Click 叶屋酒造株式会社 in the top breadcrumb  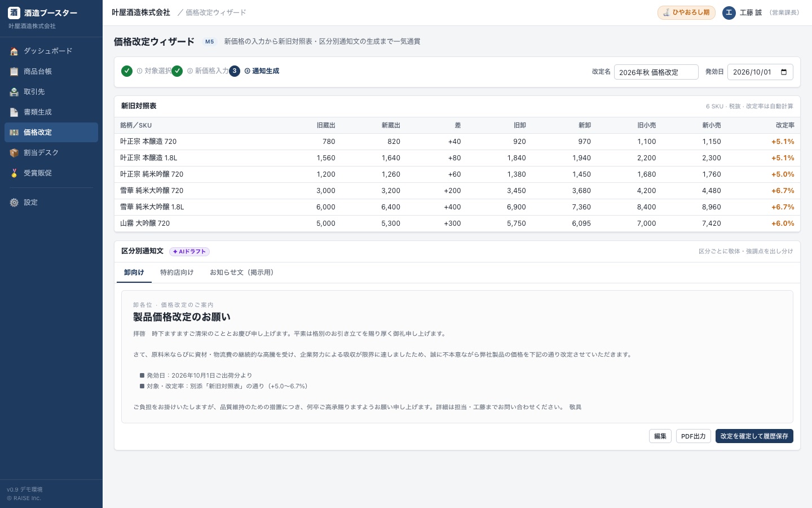(141, 12)
